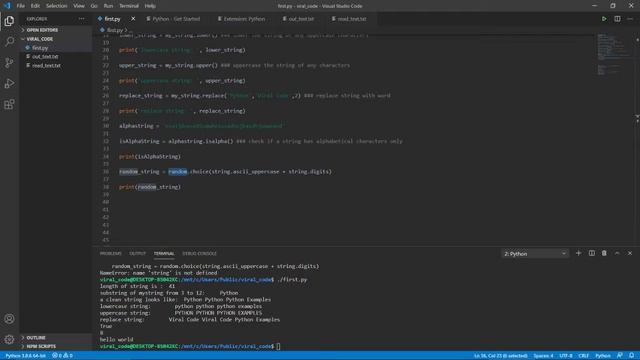This screenshot has width=640, height=360.
Task: Open the terminal selector dropdown 2: Python
Action: (535, 254)
